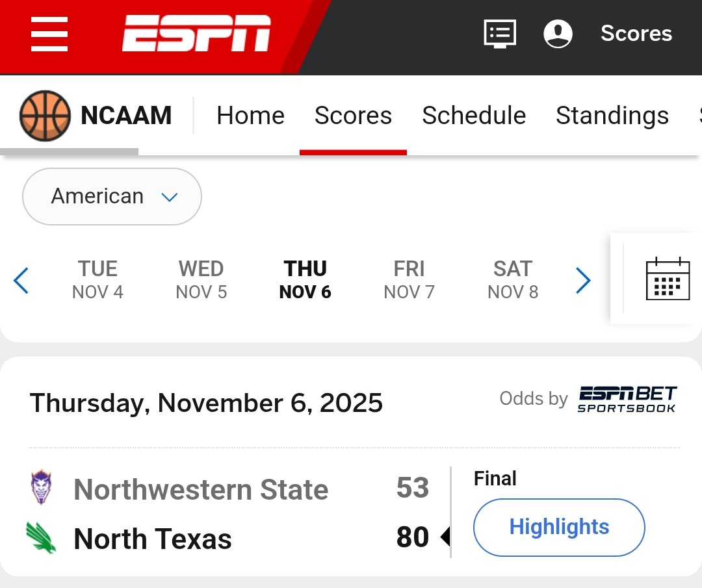Tap the Northwestern State team logo
This screenshot has width=702, height=588.
(x=42, y=489)
